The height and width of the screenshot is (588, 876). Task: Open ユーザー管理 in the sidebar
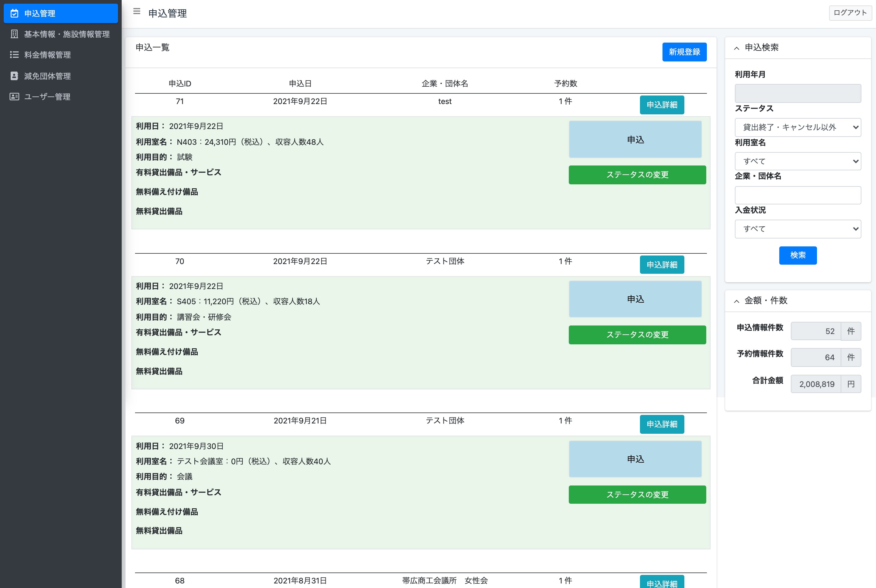click(x=47, y=97)
